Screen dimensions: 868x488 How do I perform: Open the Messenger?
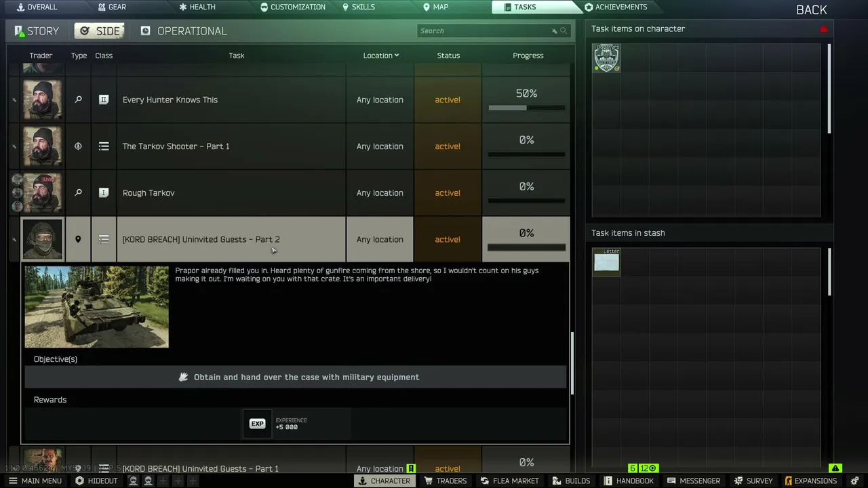[693, 481]
